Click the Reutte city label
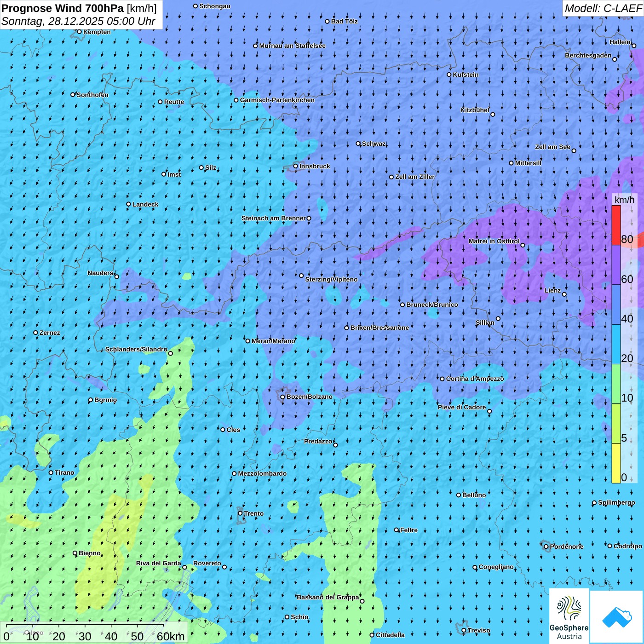 174,102
